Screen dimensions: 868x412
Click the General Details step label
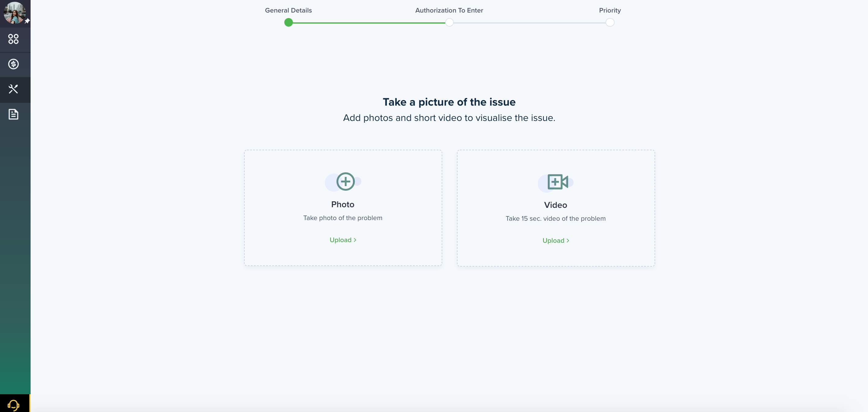288,10
